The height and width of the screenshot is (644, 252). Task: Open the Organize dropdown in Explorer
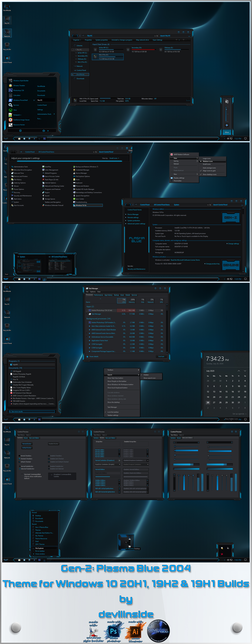pos(77,40)
